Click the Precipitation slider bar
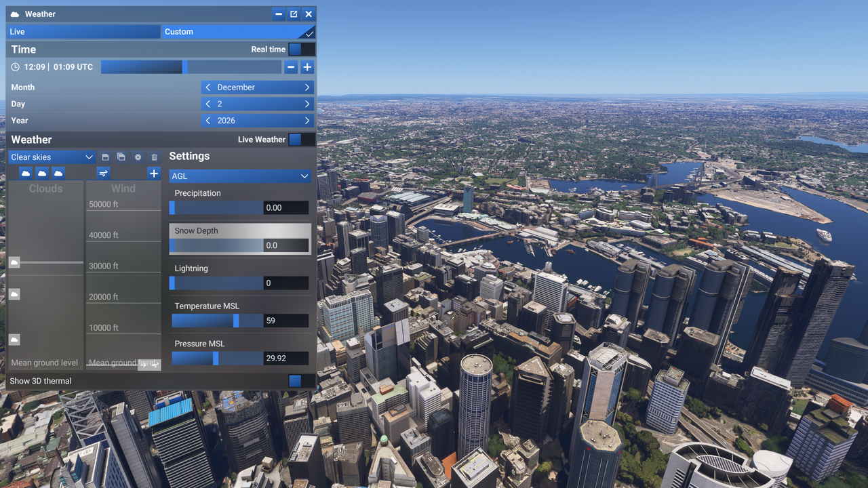Screen dimensions: 868x488 [217, 207]
